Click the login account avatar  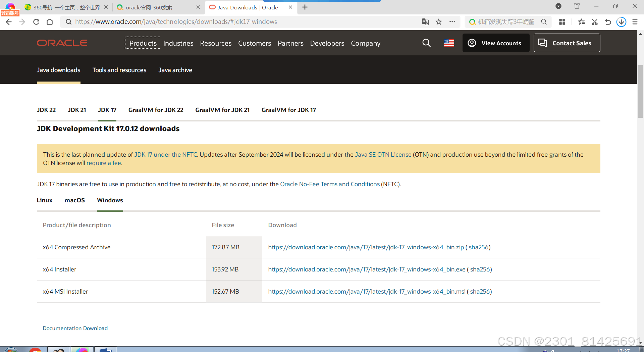click(x=10, y=8)
